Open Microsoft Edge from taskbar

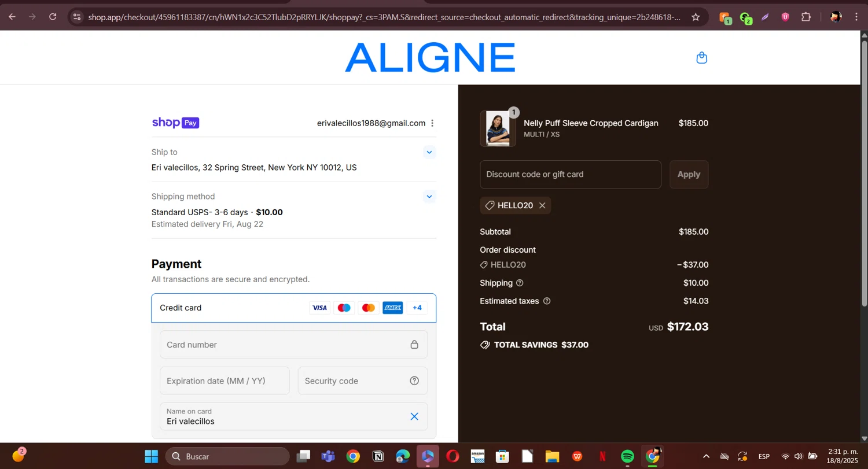click(403, 456)
